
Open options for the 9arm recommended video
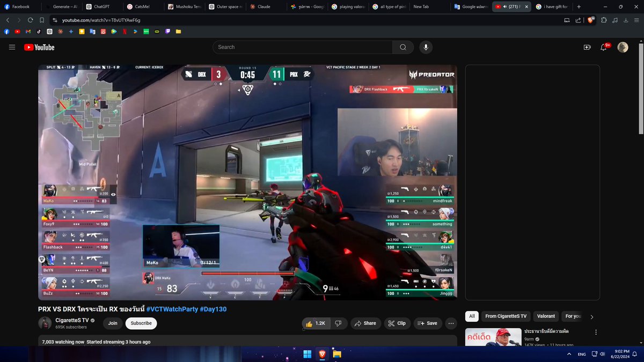[x=596, y=332]
